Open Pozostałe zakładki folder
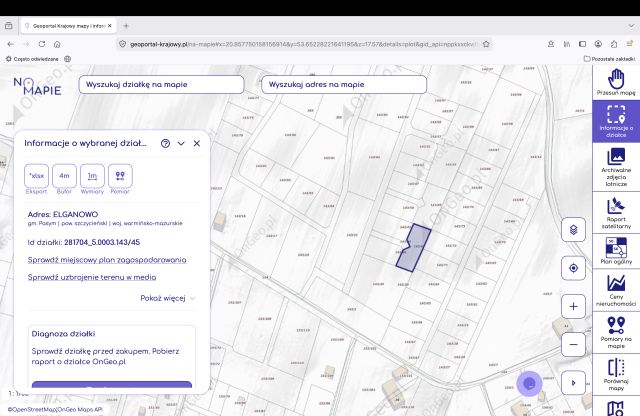The image size is (640, 416). [x=609, y=59]
